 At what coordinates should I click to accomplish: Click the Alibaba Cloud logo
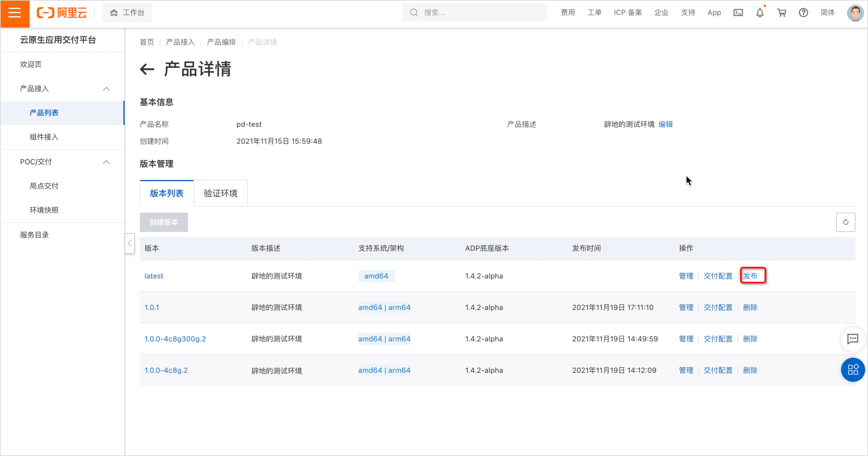[x=62, y=13]
